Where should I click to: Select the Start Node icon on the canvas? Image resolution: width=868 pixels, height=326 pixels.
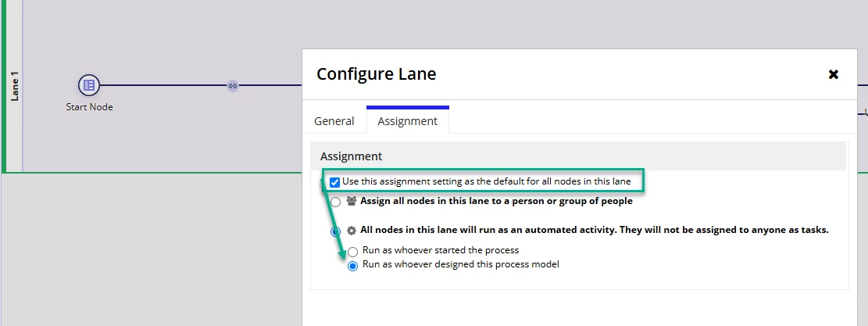pyautogui.click(x=88, y=85)
